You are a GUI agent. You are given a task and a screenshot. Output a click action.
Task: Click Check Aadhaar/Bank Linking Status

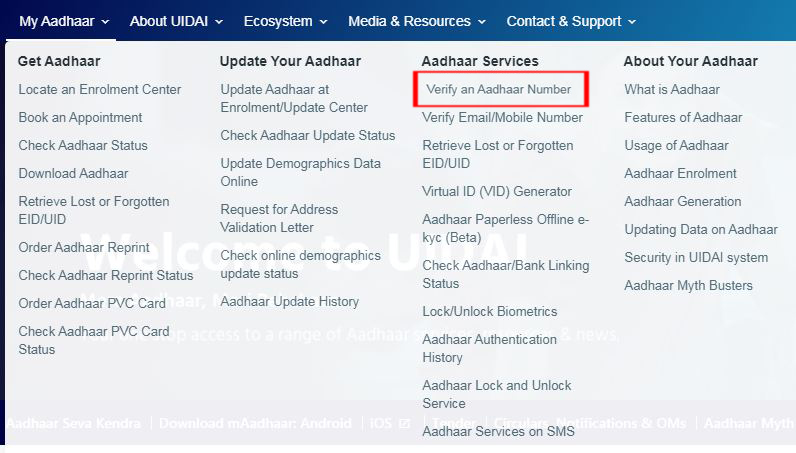pyautogui.click(x=506, y=274)
